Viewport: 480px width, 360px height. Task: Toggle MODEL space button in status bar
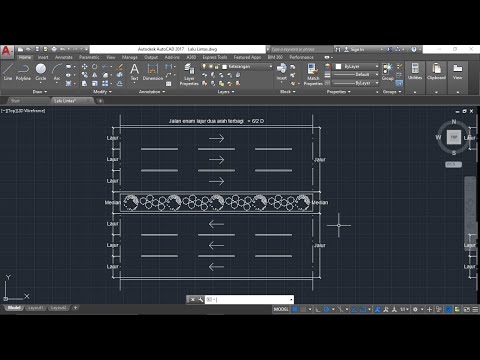[281, 309]
